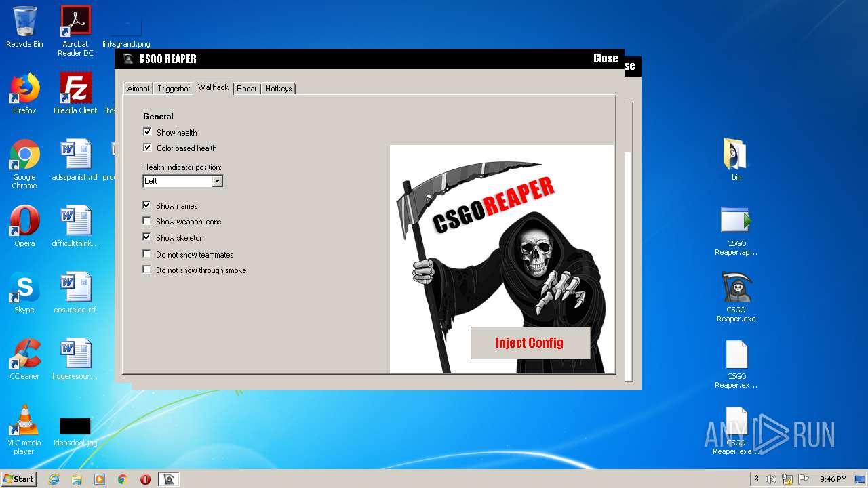Open Internet Explorer from taskbar
Viewport: 868px width, 488px height.
54,479
